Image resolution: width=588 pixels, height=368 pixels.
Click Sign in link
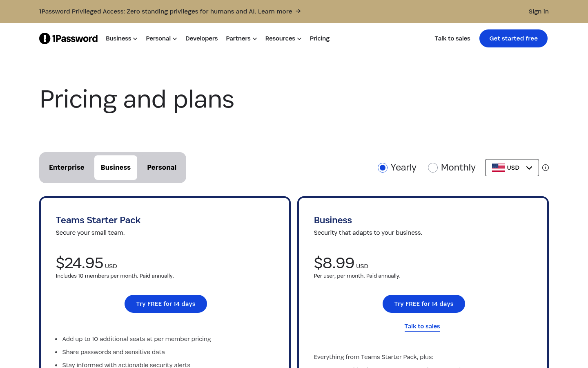pos(539,11)
